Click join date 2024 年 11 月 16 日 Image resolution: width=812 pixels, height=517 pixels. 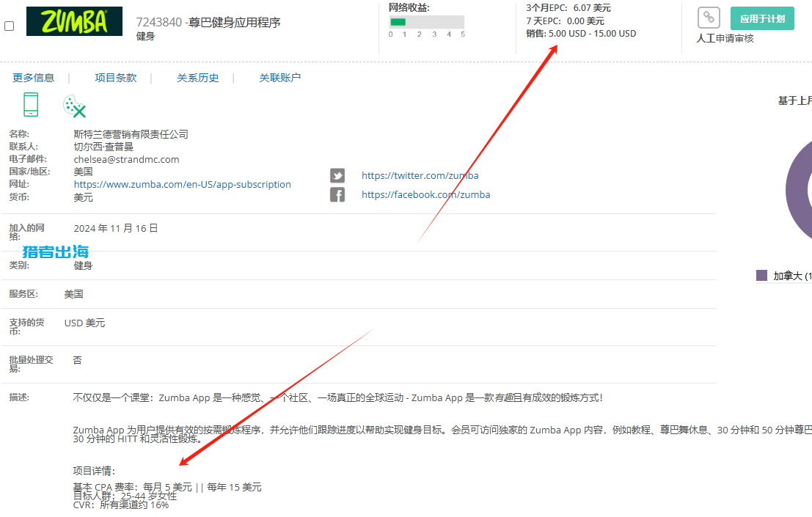(116, 228)
